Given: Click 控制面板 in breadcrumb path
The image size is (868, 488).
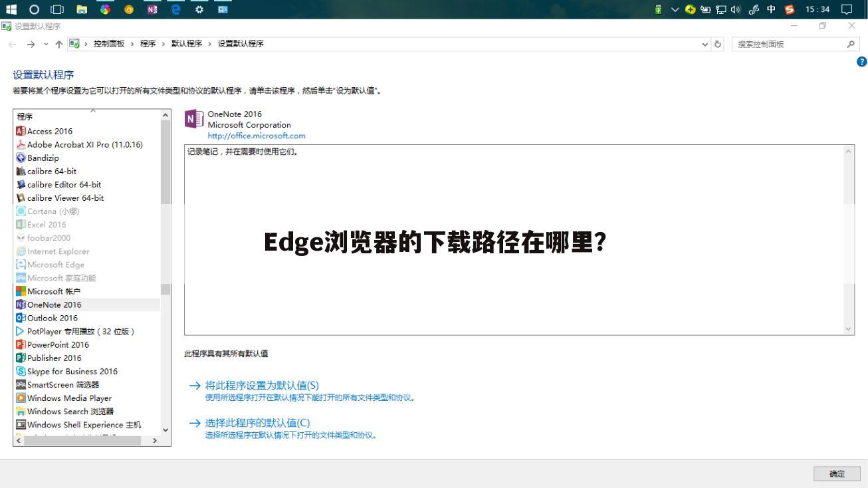Looking at the screenshot, I should point(109,44).
